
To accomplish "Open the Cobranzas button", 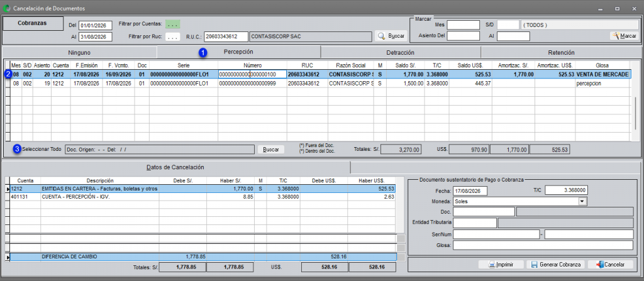I will point(33,23).
